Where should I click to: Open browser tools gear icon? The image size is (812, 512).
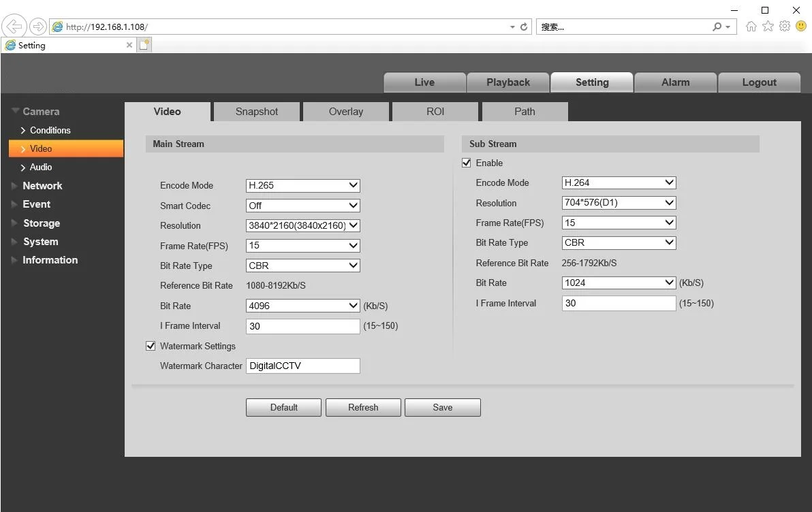(785, 26)
